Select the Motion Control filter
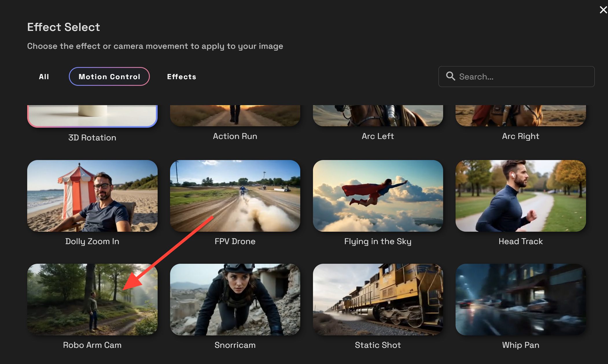The image size is (608, 364). [109, 77]
